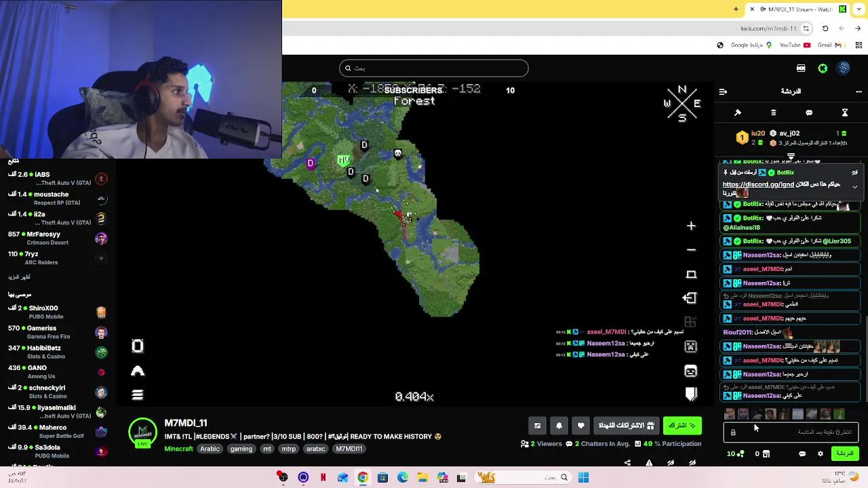This screenshot has height=488, width=868.
Task: Click the ticket icon in Kick header
Action: pyautogui.click(x=801, y=68)
